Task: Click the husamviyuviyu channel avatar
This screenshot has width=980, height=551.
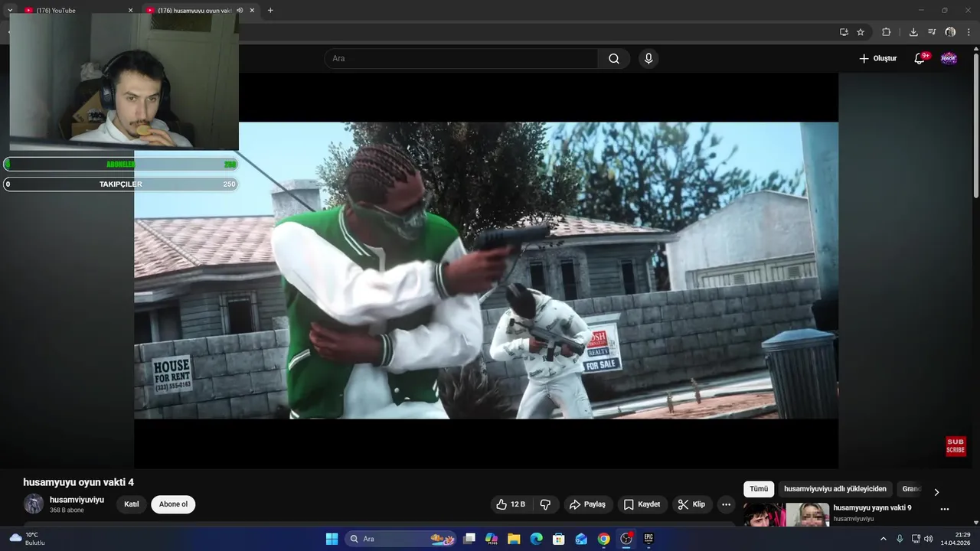Action: coord(33,504)
